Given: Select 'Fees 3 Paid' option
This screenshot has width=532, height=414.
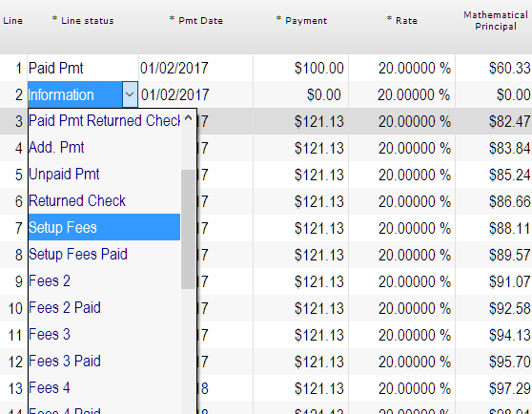Looking at the screenshot, I should (104, 361).
